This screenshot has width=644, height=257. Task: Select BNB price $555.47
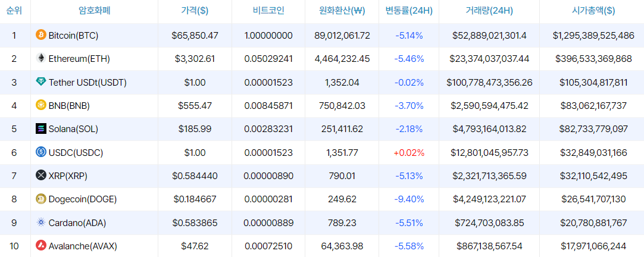click(195, 105)
